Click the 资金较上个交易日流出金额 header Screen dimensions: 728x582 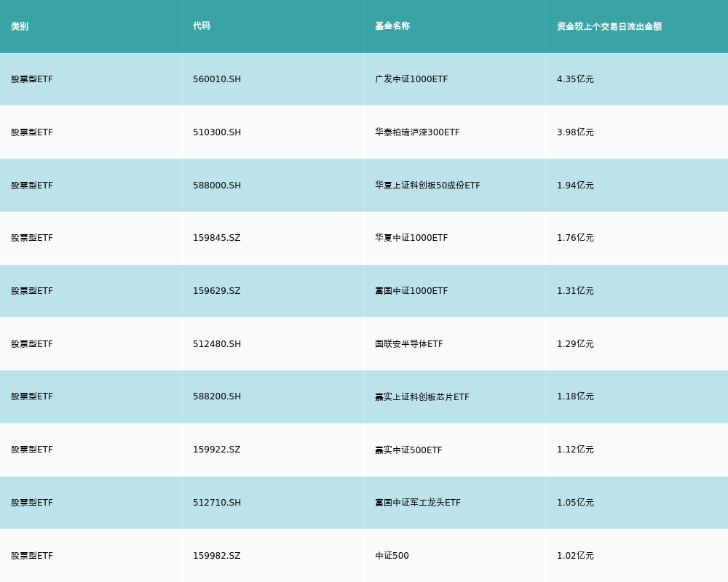609,26
